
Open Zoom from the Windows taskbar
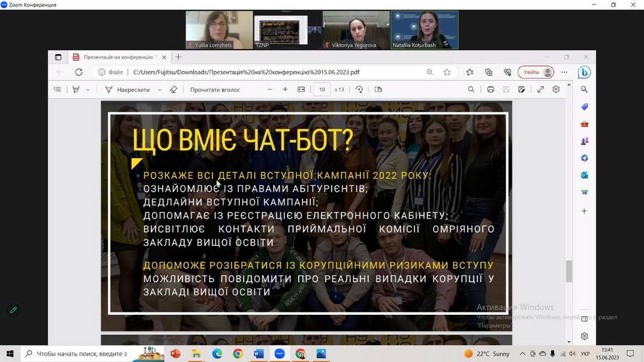(x=279, y=354)
